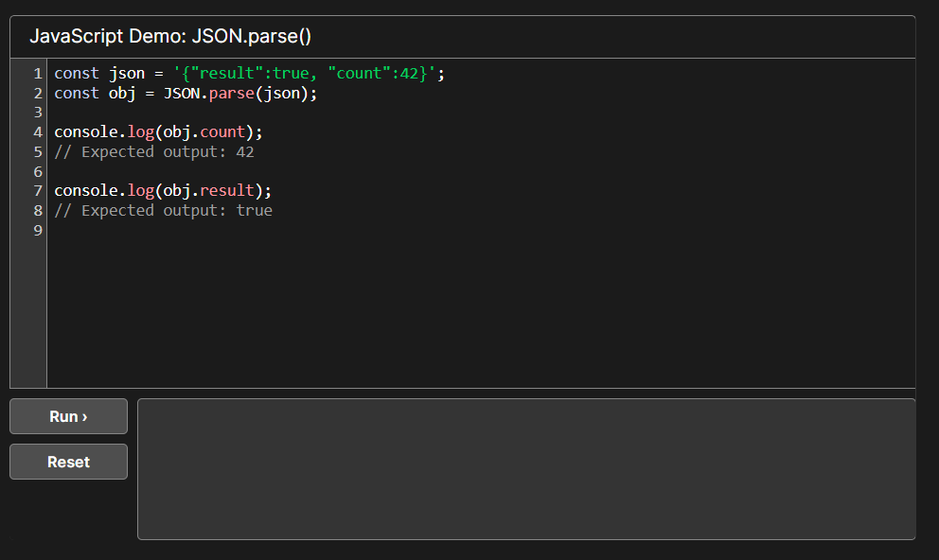Click line number 3 in the gutter
The height and width of the screenshot is (560, 939).
click(x=38, y=113)
